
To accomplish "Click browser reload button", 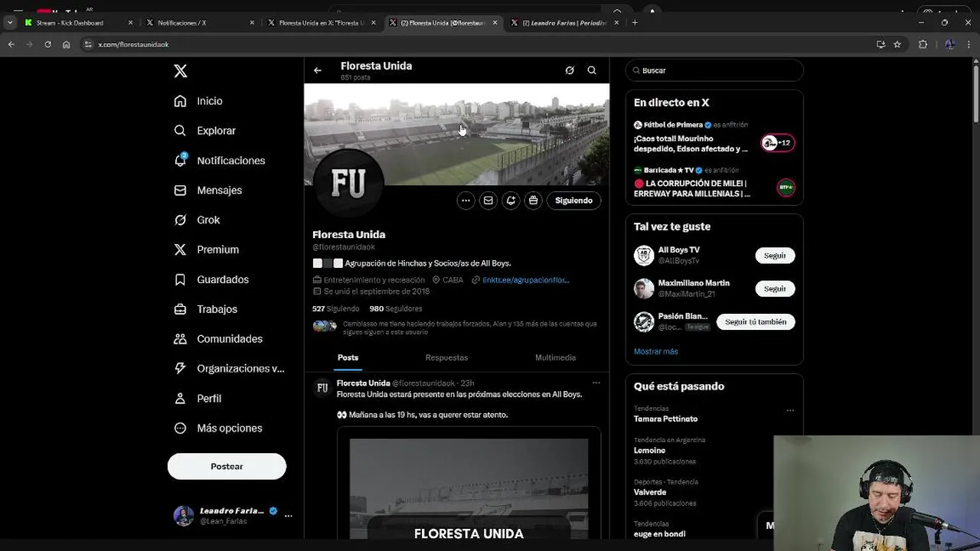I will [x=47, y=44].
